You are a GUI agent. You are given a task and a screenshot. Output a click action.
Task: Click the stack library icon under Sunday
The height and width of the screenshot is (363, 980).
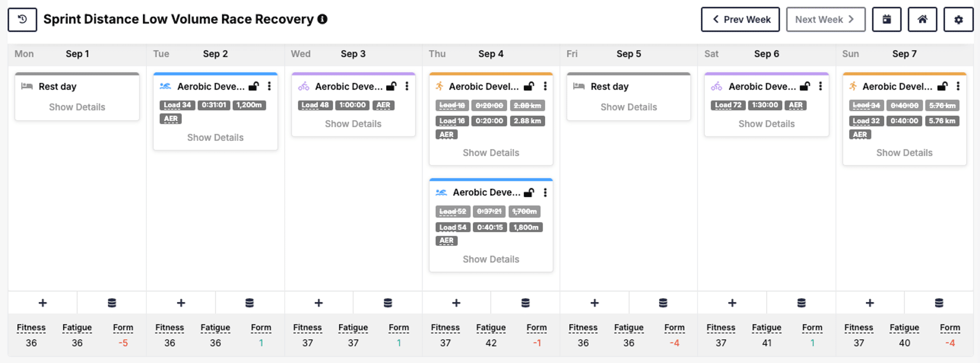pyautogui.click(x=939, y=303)
